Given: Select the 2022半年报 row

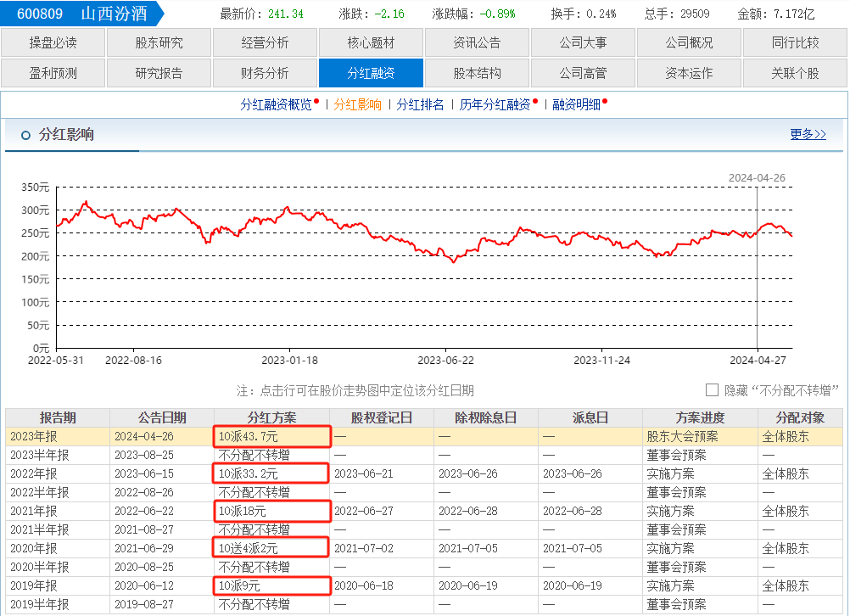Looking at the screenshot, I should (x=424, y=492).
